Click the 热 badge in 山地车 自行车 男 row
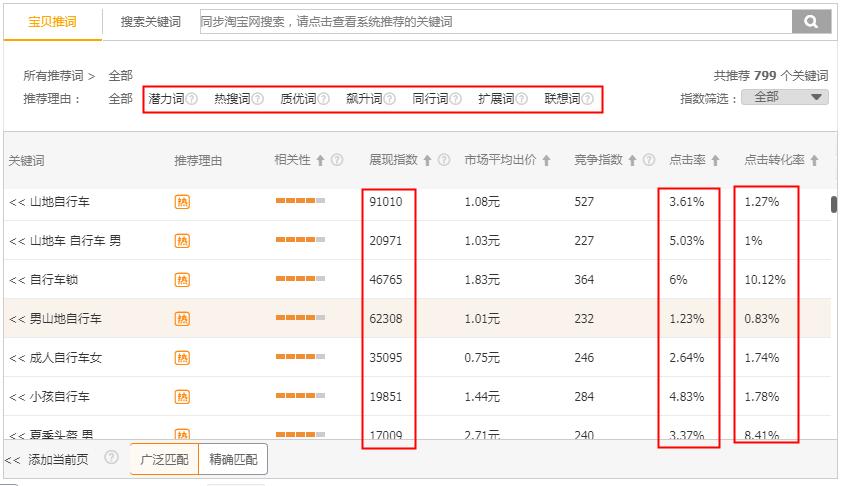846x486 pixels. click(x=182, y=241)
